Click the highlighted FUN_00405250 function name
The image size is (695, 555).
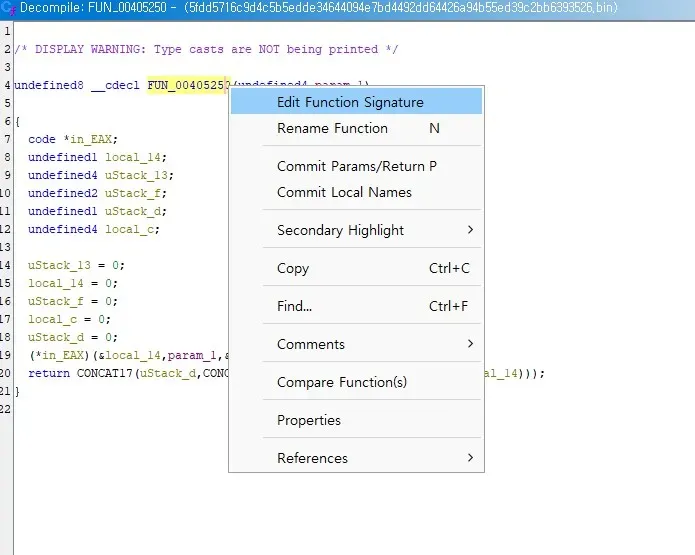(188, 86)
